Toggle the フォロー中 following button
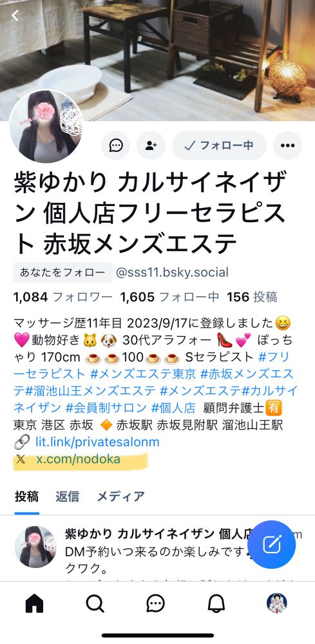 coord(219,146)
